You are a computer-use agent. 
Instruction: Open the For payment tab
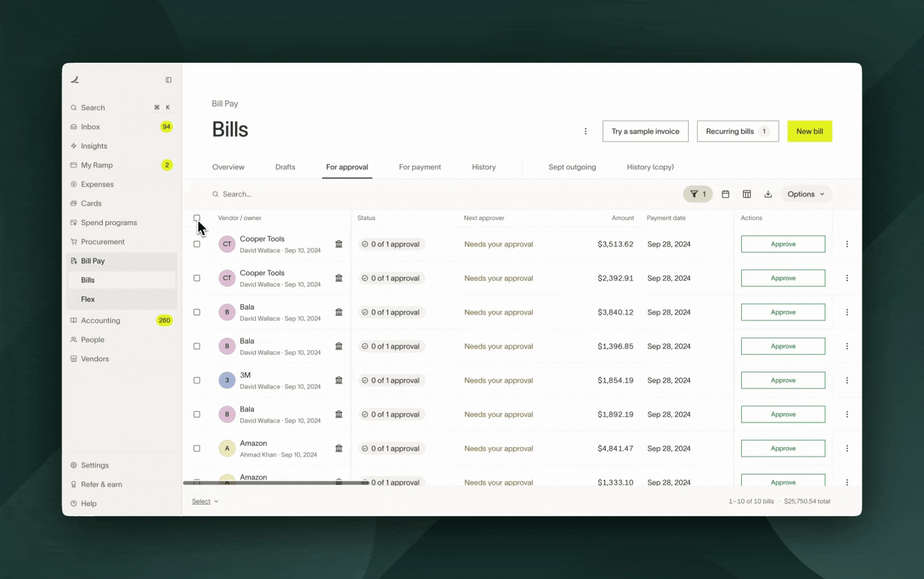pyautogui.click(x=420, y=167)
